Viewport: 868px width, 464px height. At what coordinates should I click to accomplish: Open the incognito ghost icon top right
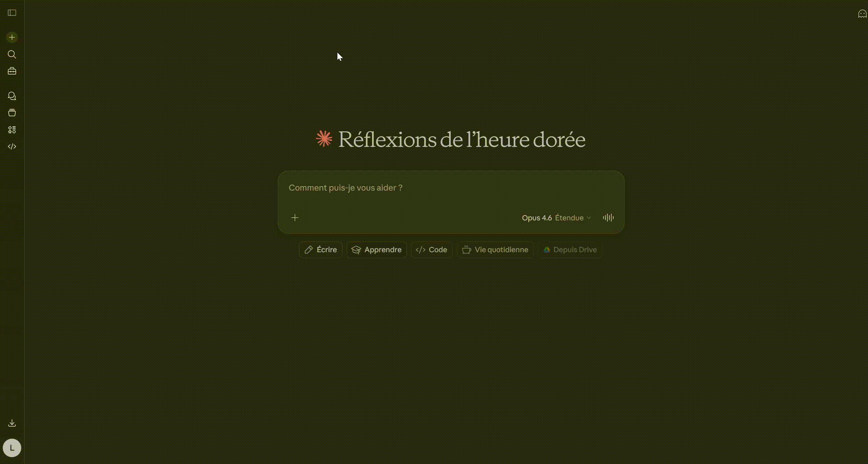point(862,14)
